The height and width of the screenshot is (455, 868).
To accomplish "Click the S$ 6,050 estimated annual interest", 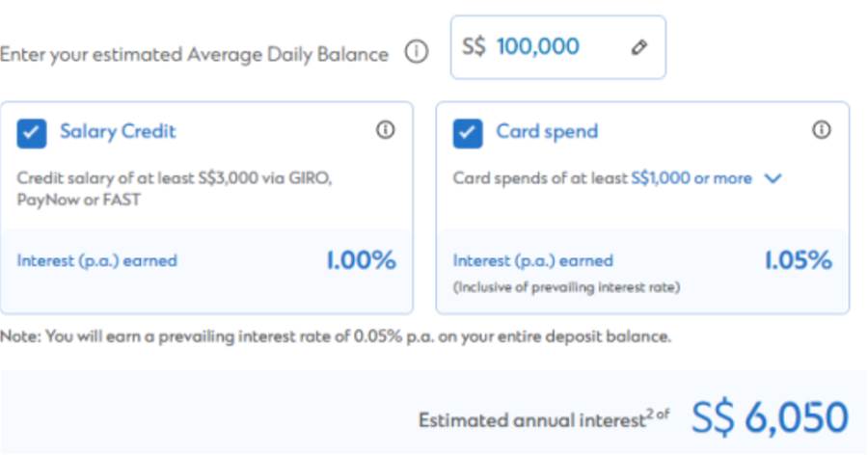I will coord(769,417).
